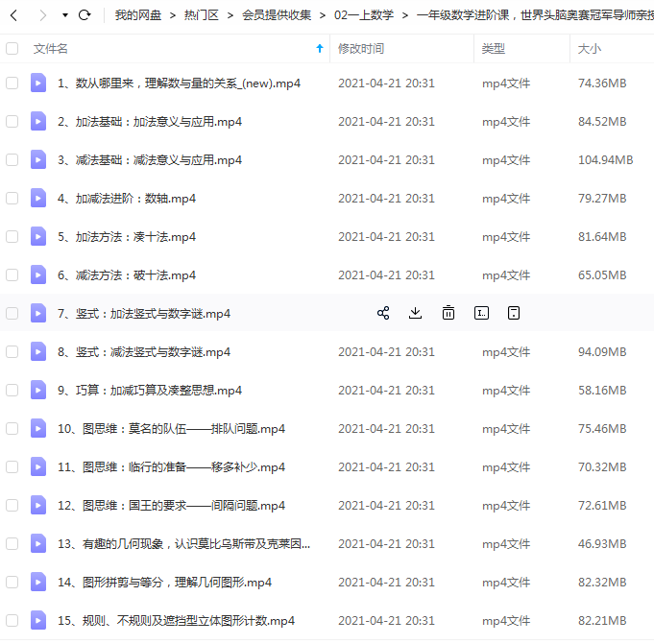
Task: Open the last action icon in row 7
Action: [514, 313]
